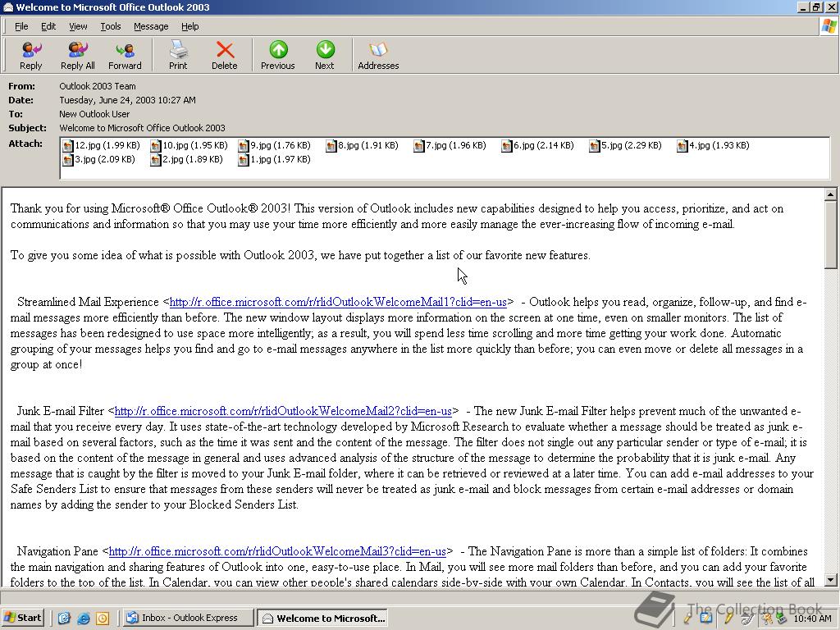Click the recipient New Outlook User
The image size is (840, 630).
[94, 114]
